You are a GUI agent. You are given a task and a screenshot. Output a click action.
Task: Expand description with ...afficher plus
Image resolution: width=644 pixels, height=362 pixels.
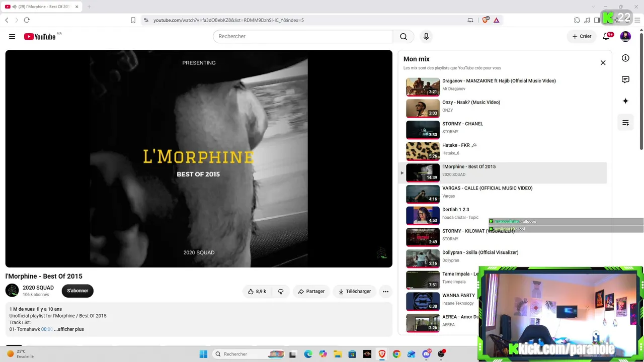(x=69, y=329)
